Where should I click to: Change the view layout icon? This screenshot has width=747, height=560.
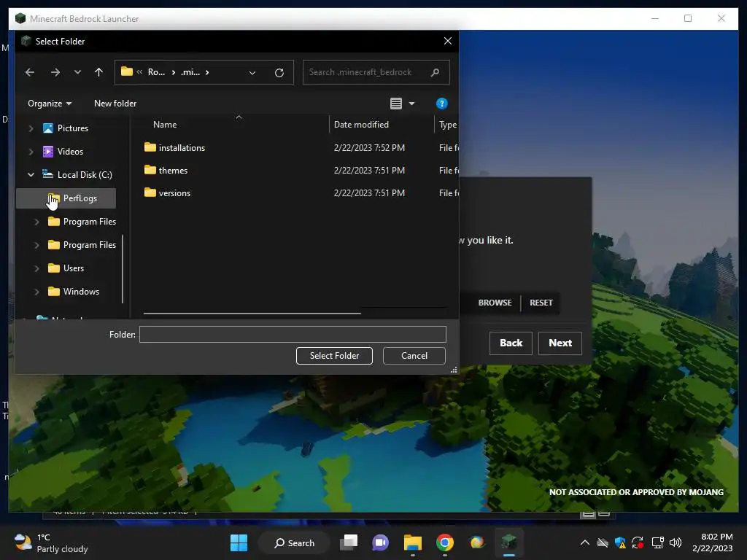[x=396, y=104]
